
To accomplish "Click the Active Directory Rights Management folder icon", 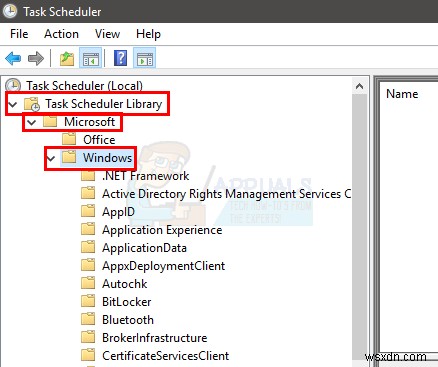I will click(x=88, y=194).
